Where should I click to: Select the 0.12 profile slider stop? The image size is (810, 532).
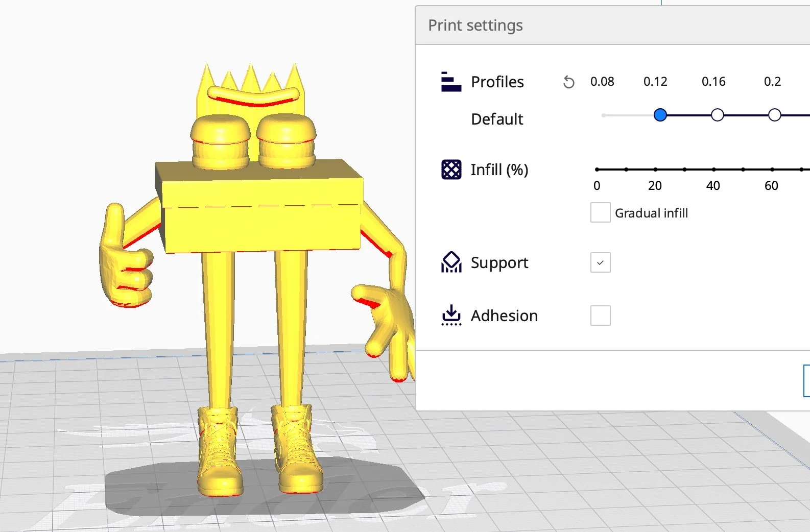[660, 115]
